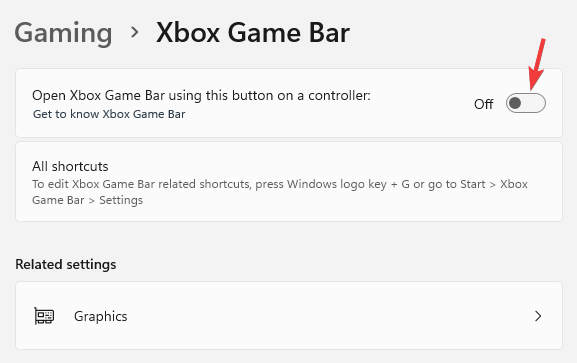Click the gray knob inside the Off switch
The height and width of the screenshot is (363, 577).
(515, 103)
